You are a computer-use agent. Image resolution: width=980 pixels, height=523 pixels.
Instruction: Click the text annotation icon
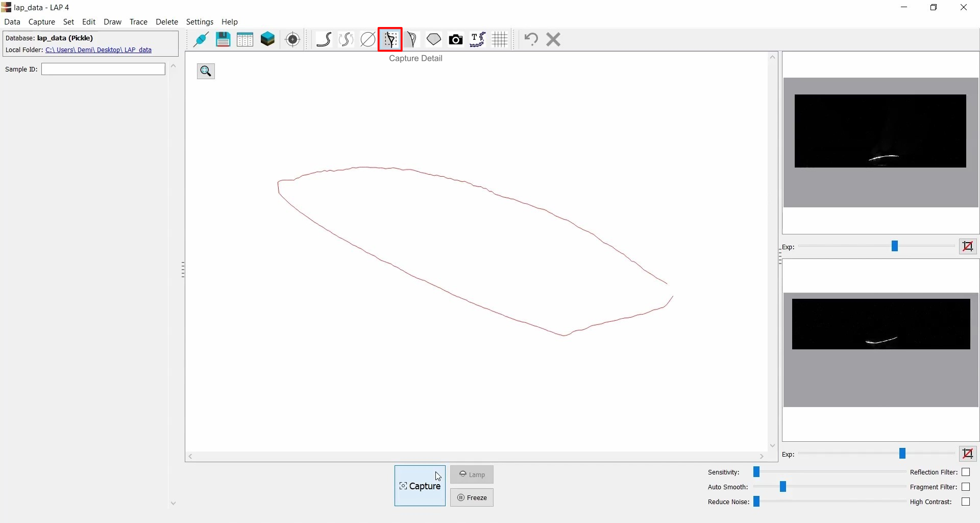click(x=478, y=39)
